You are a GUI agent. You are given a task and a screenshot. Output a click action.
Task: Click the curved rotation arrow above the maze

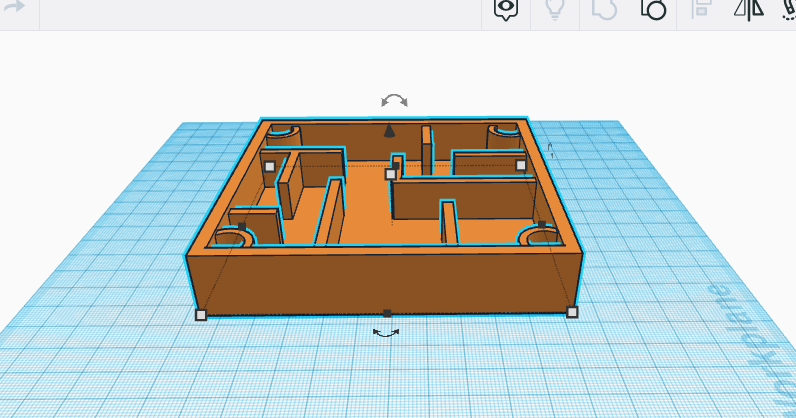pos(394,101)
